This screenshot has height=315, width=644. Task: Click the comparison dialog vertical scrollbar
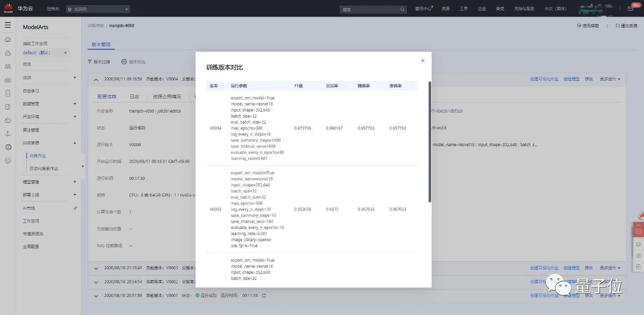430,142
